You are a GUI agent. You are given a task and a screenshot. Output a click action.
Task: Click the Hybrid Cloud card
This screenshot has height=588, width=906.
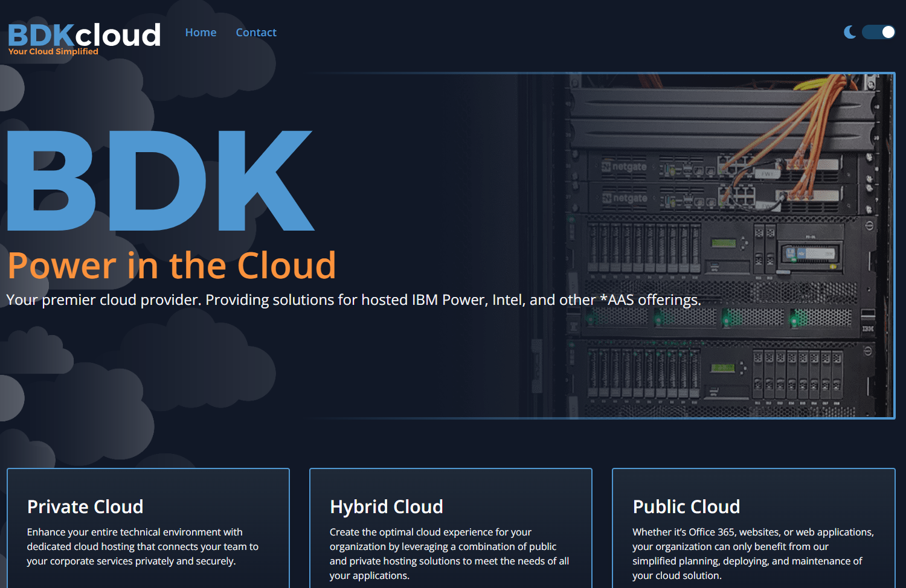450,531
